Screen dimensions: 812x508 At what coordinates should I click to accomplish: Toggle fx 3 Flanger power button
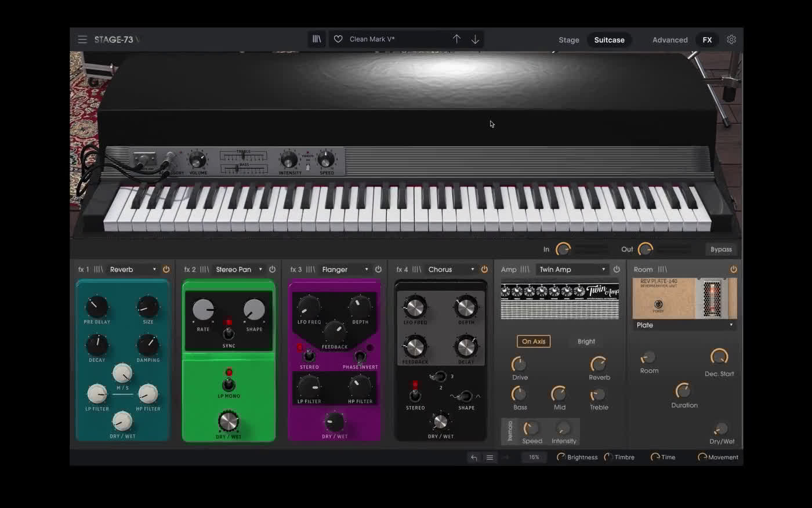pyautogui.click(x=378, y=270)
